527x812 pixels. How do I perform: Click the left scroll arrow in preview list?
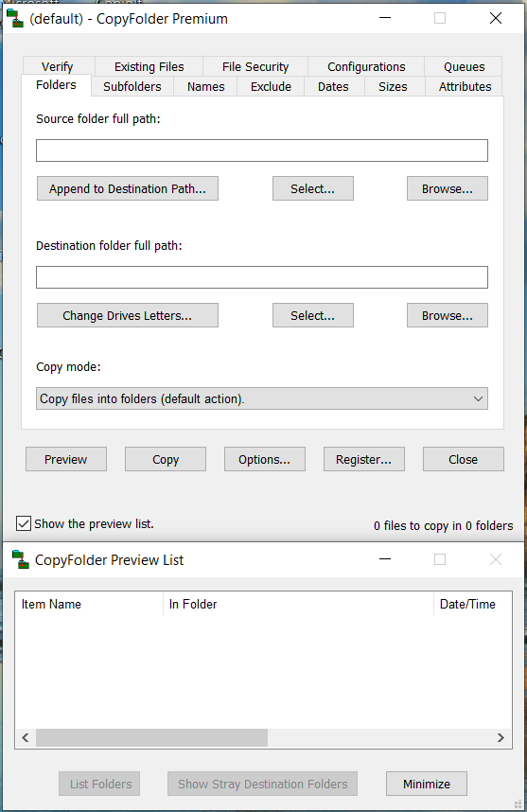[x=26, y=737]
